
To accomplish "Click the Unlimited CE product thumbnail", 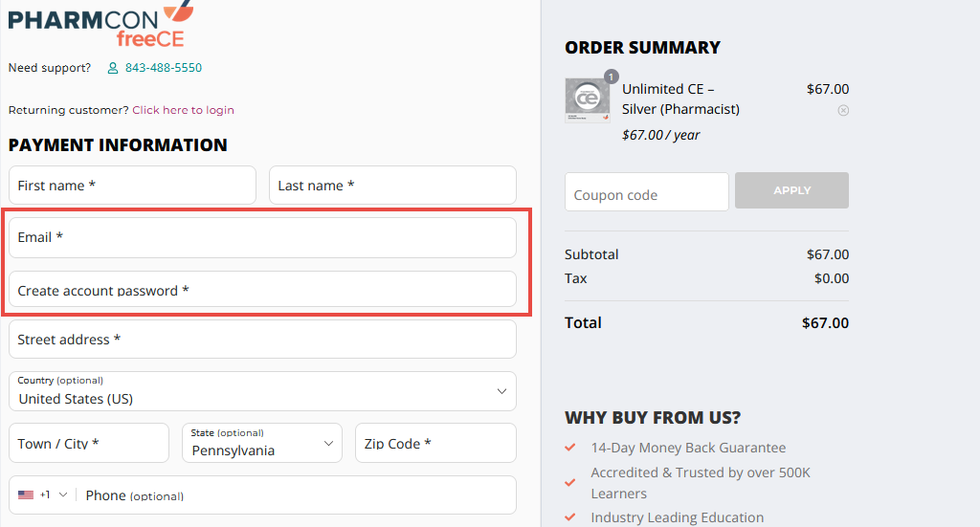I will click(x=587, y=99).
